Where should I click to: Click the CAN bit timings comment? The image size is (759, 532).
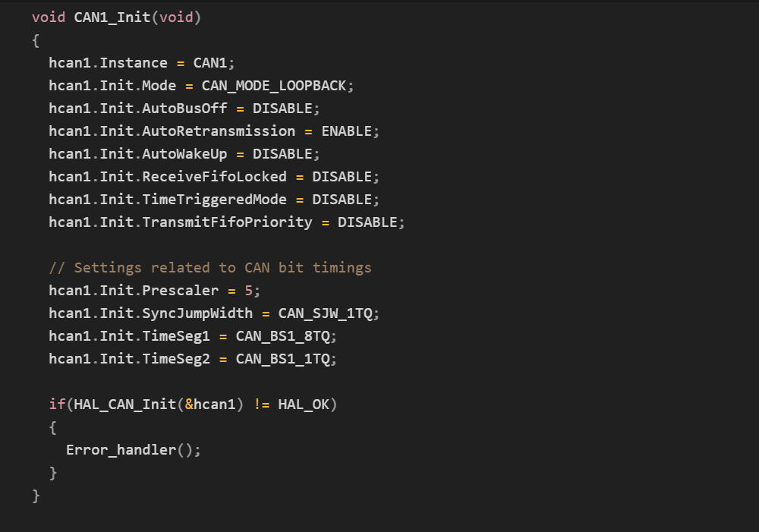[210, 267]
